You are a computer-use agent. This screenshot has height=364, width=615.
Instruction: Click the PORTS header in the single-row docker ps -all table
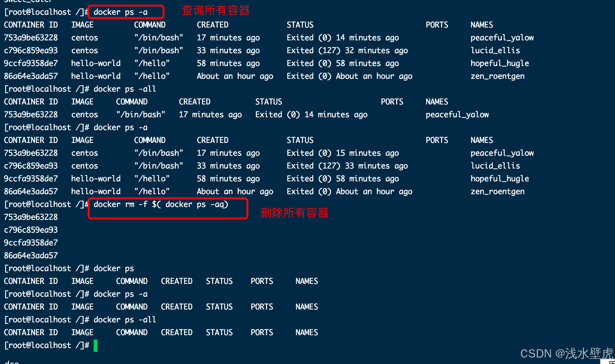[x=392, y=102]
